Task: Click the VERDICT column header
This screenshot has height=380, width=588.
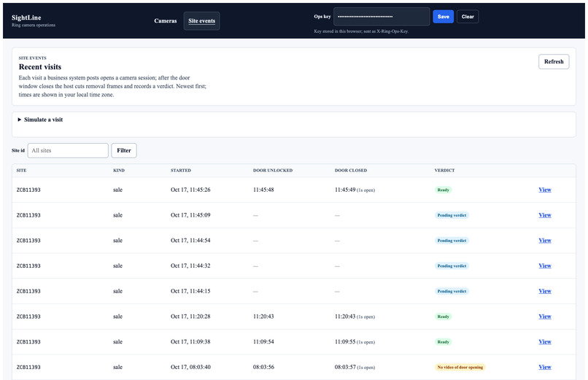Action: 444,170
